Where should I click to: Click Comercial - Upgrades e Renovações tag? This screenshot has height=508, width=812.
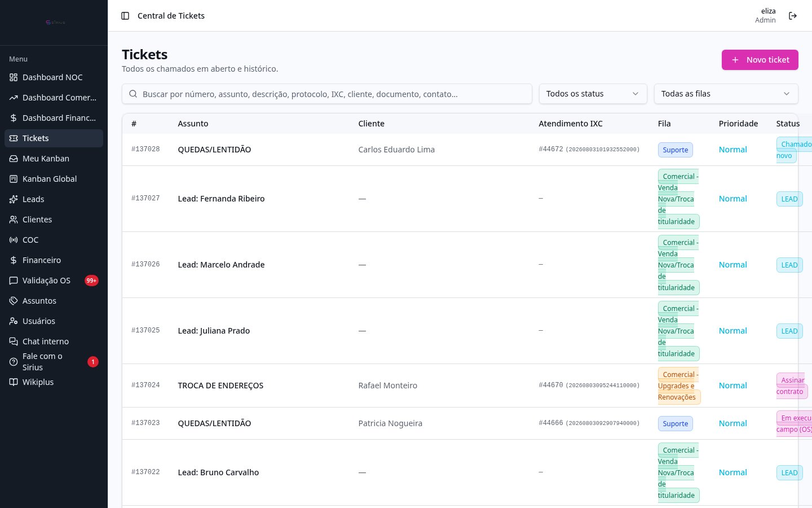679,386
